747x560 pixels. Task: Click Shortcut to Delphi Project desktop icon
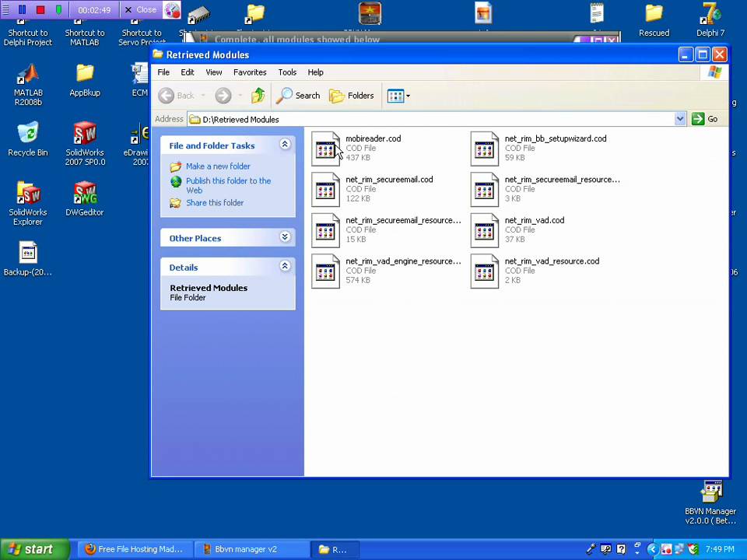(x=28, y=33)
